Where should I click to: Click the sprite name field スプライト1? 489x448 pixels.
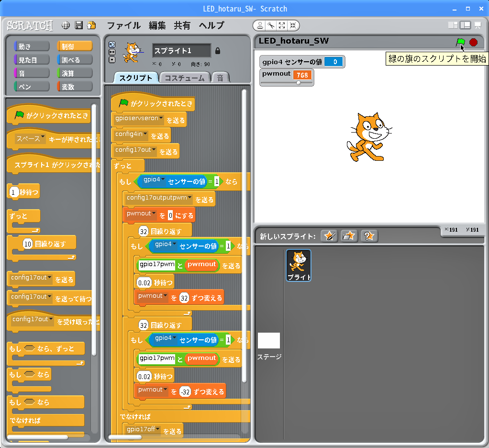tap(181, 51)
